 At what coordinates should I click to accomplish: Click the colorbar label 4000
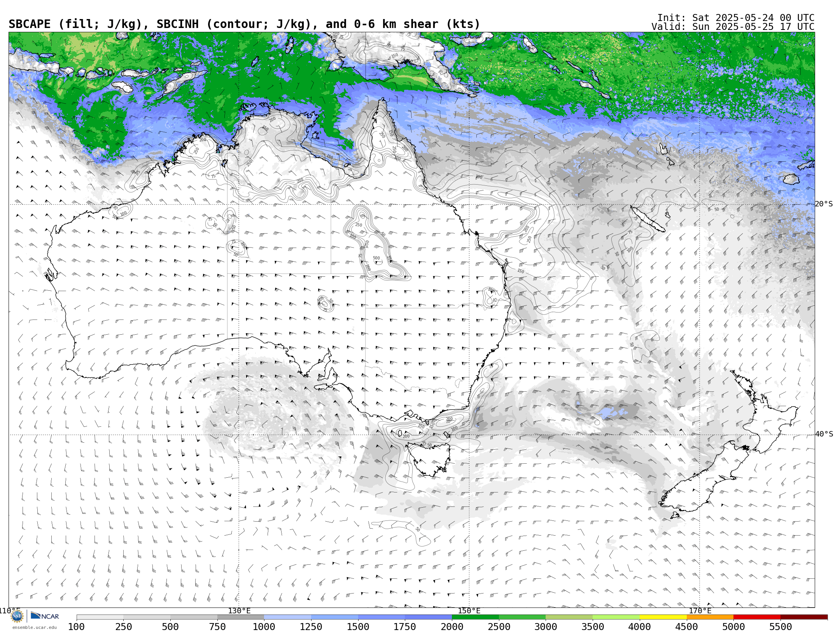(640, 627)
